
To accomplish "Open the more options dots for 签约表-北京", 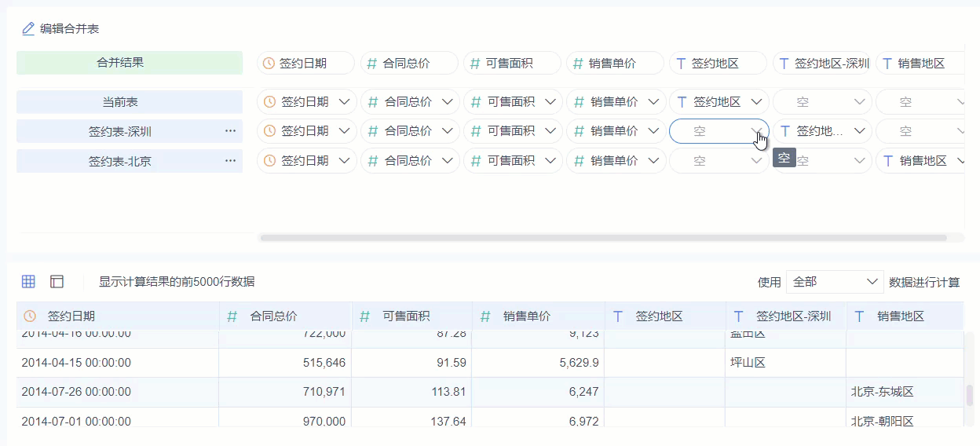I will pos(230,161).
